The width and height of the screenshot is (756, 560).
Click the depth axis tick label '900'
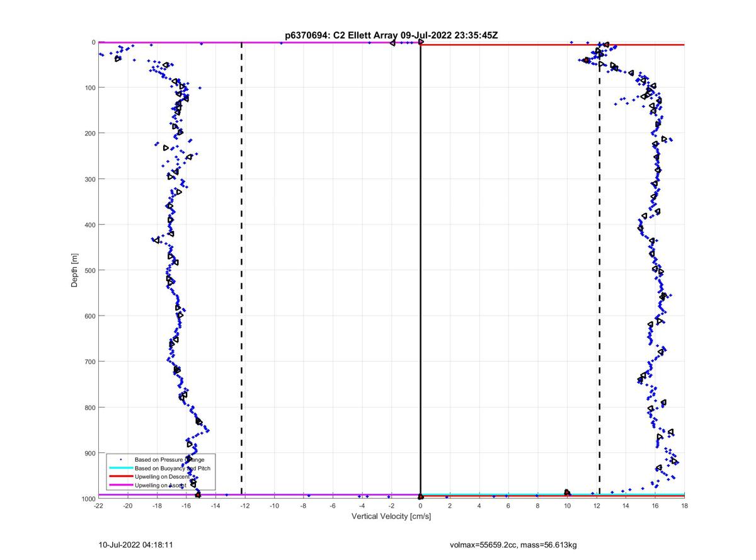click(x=89, y=453)
